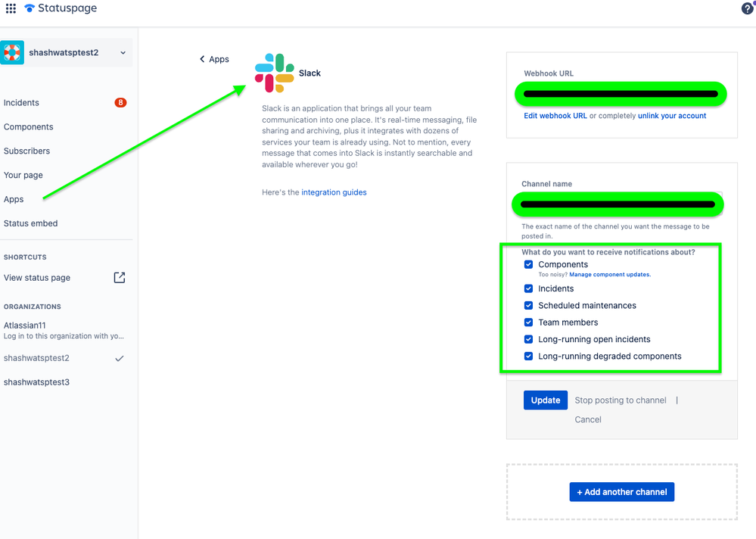The image size is (756, 539).
Task: Click 'Log in to this organization' text
Action: (x=64, y=336)
